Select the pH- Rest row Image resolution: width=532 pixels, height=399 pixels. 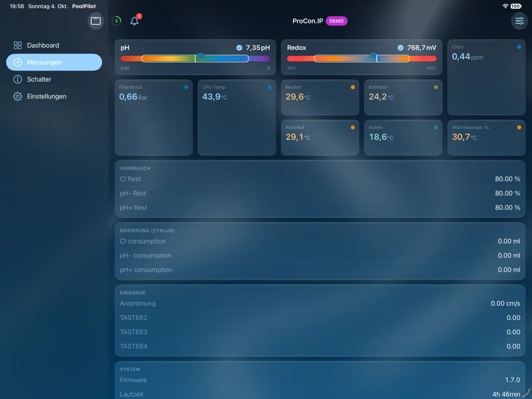320,193
